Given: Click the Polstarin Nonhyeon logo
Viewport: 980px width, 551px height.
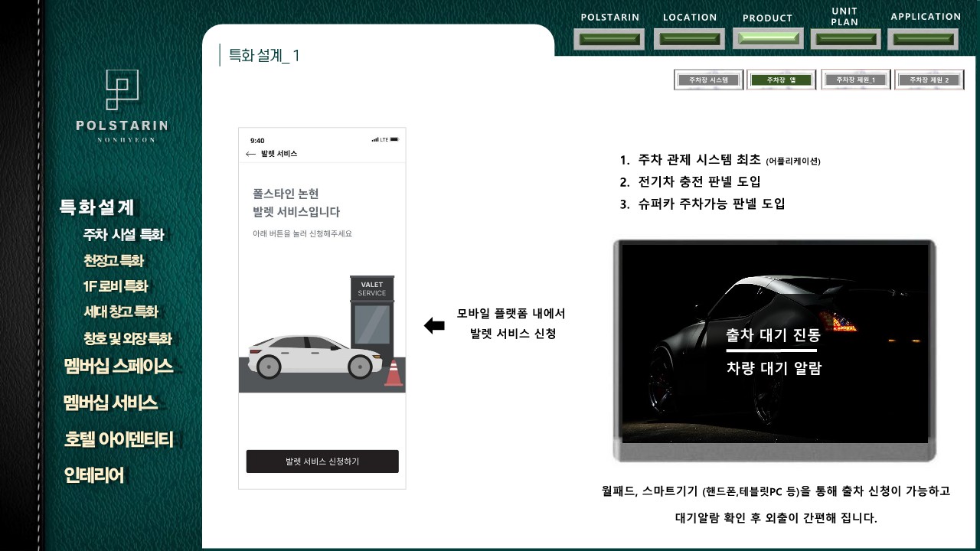Looking at the screenshot, I should [x=122, y=105].
